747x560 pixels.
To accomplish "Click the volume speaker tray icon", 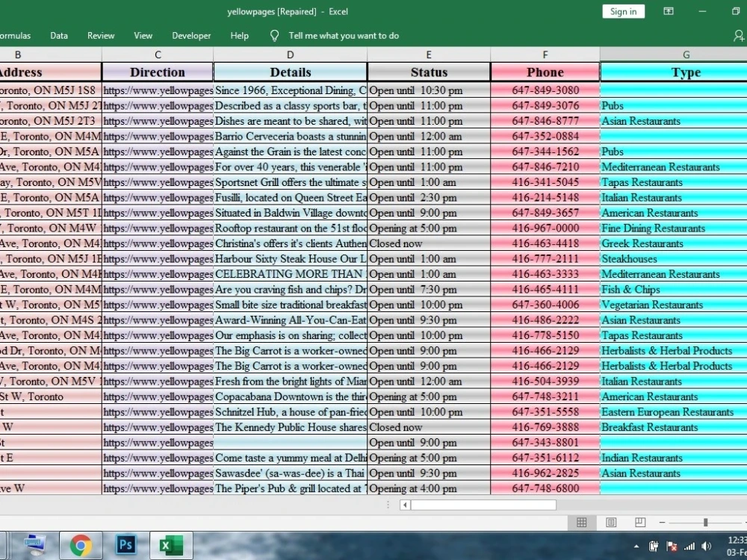I will click(x=707, y=547).
